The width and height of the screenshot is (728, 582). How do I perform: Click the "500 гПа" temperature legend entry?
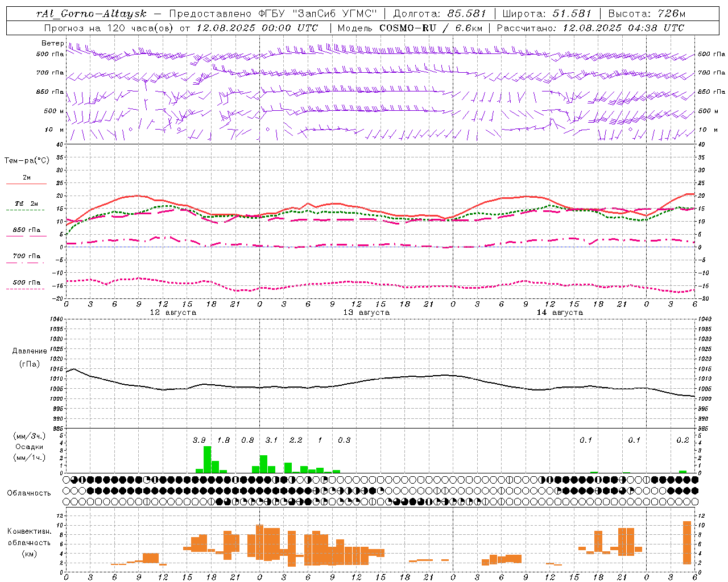[x=27, y=282]
